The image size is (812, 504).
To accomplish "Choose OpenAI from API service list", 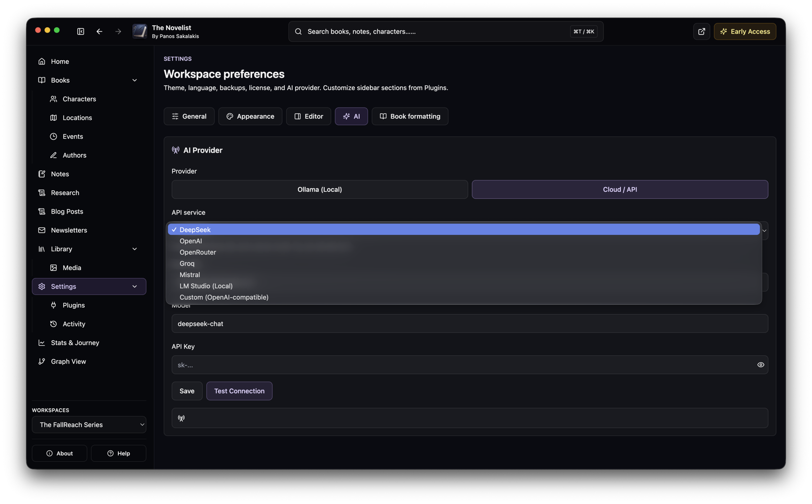I will (x=464, y=241).
